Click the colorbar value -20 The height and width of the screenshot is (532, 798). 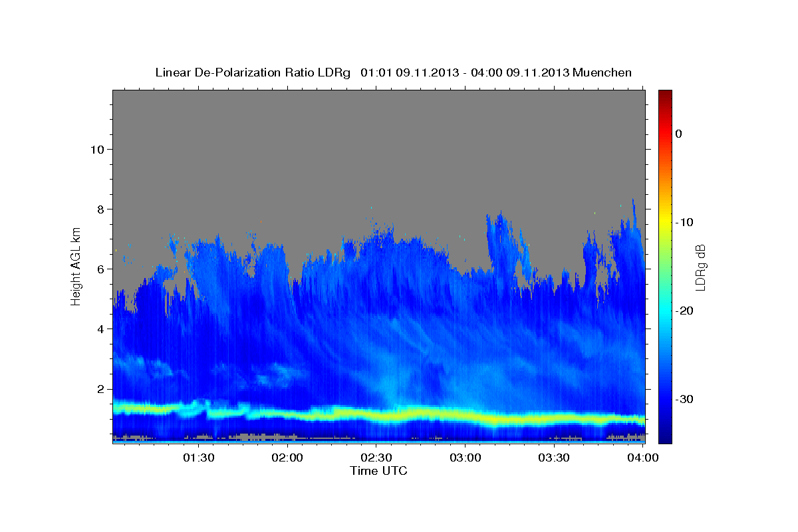coord(685,311)
